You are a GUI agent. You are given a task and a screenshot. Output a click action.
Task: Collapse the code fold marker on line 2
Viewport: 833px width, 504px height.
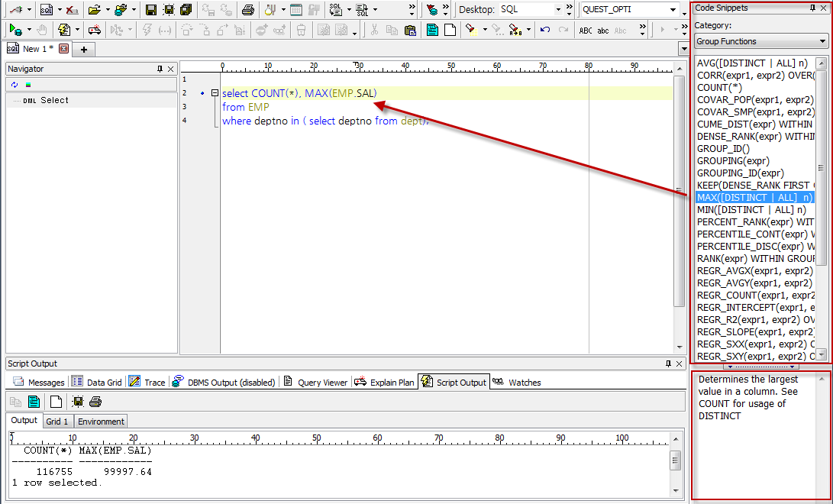(x=215, y=93)
